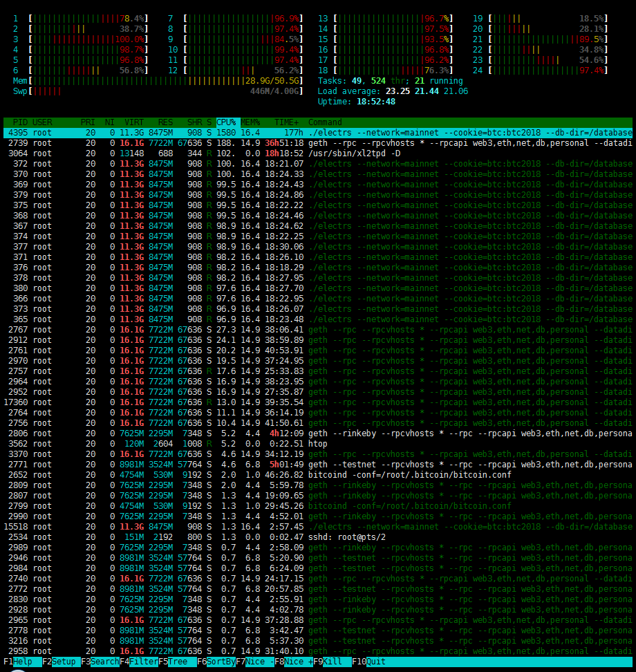Select the highlighted electrs process PID 4395
The image size is (636, 672).
point(317,133)
